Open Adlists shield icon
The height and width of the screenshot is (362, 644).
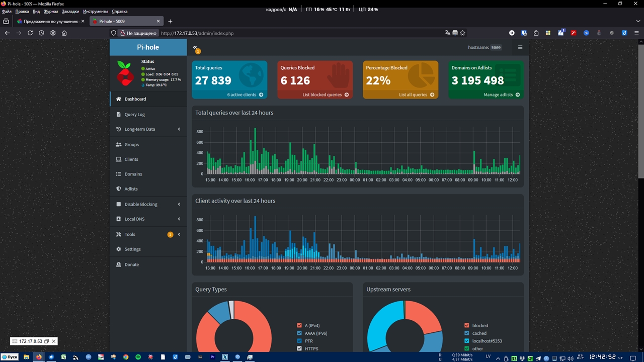[x=119, y=189]
